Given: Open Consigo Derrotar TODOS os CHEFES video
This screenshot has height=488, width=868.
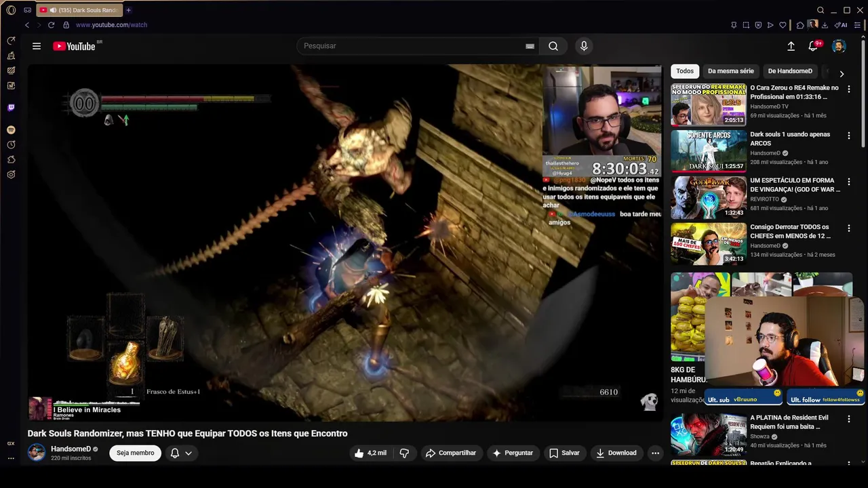Looking at the screenshot, I should [x=709, y=243].
